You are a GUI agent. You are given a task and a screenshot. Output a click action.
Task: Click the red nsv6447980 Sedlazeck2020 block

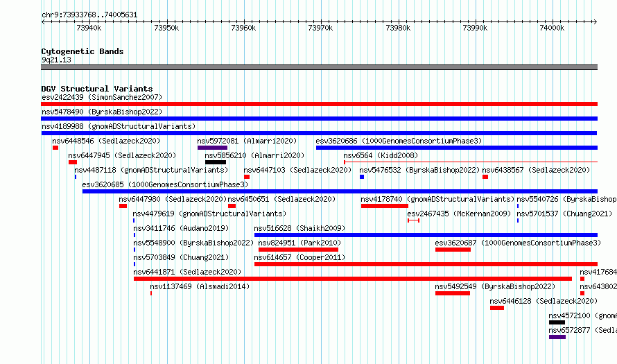coord(123,206)
